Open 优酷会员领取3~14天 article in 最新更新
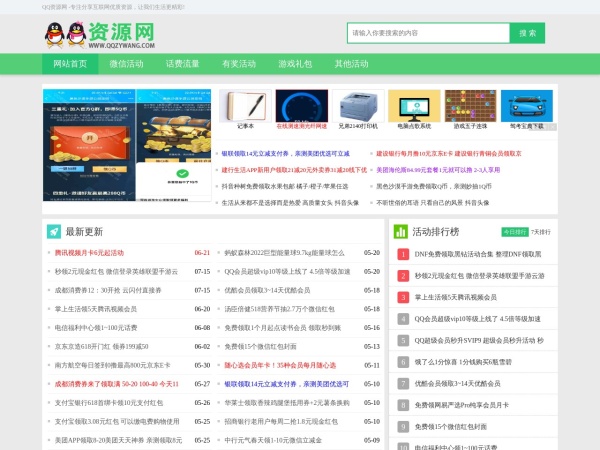Viewport: 600px width, 450px height. pyautogui.click(x=267, y=290)
